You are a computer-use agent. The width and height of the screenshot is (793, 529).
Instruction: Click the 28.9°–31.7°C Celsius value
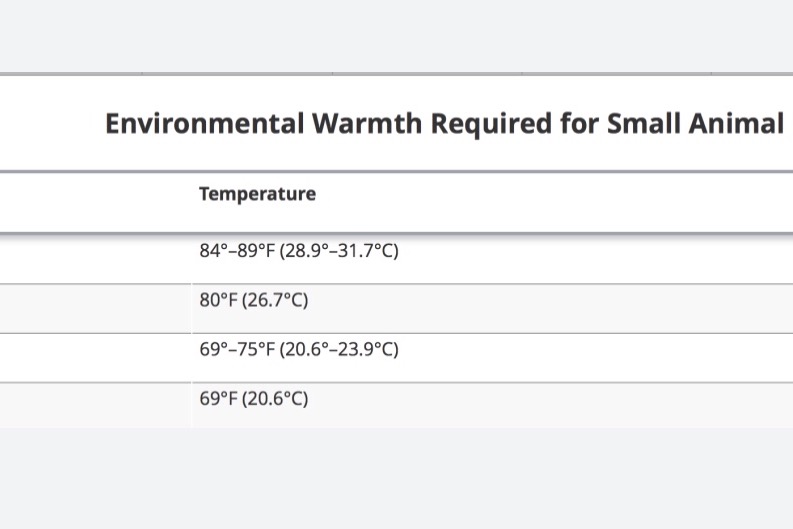pos(339,251)
